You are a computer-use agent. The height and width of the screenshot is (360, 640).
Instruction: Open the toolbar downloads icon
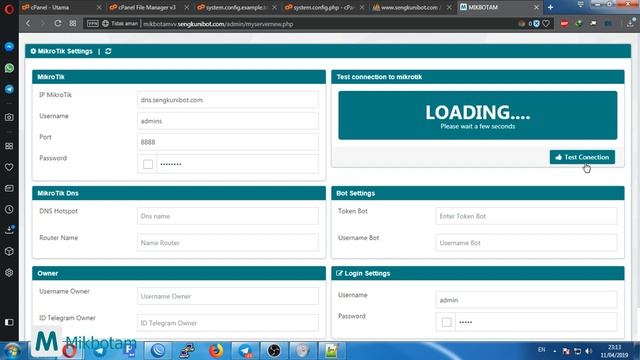tap(631, 24)
